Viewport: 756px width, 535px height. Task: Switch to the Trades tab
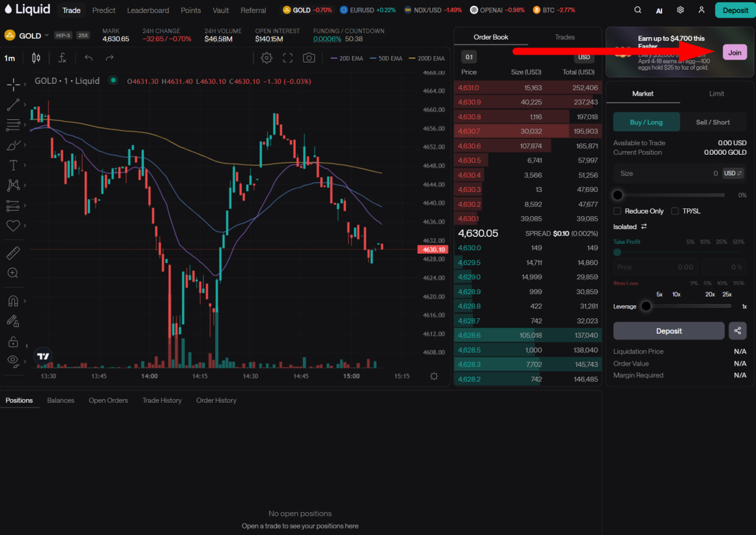(x=565, y=37)
